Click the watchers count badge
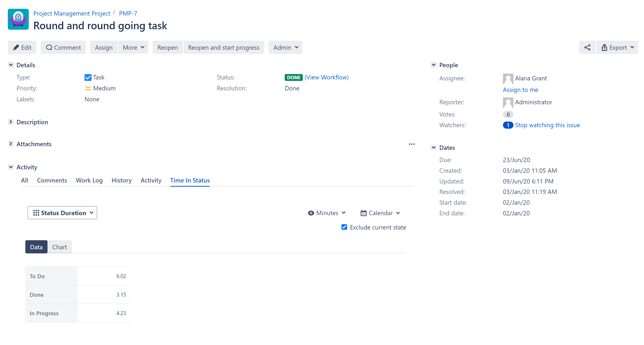Image resolution: width=644 pixels, height=345 pixels. (x=508, y=125)
